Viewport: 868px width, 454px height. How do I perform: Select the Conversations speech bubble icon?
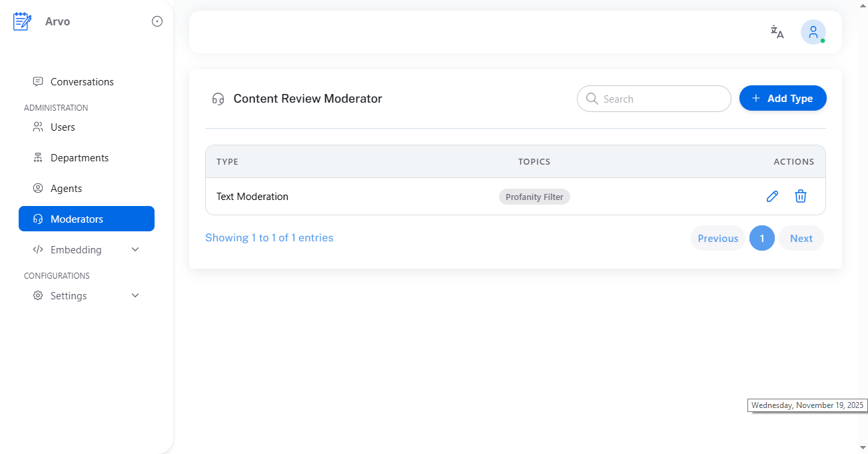(37, 81)
